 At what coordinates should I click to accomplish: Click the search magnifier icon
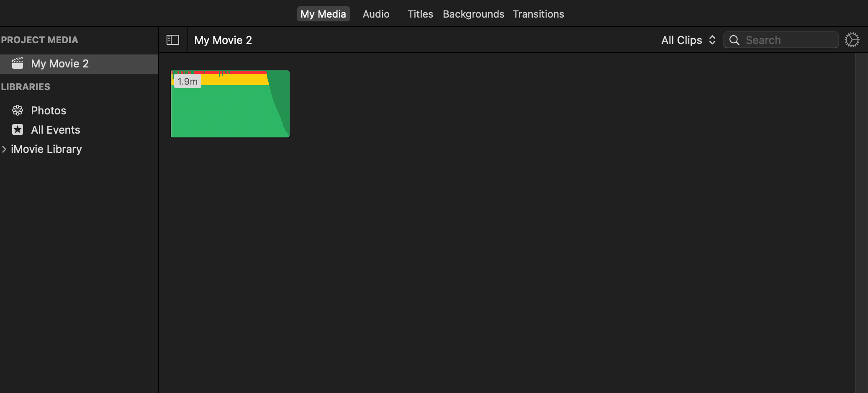point(734,40)
